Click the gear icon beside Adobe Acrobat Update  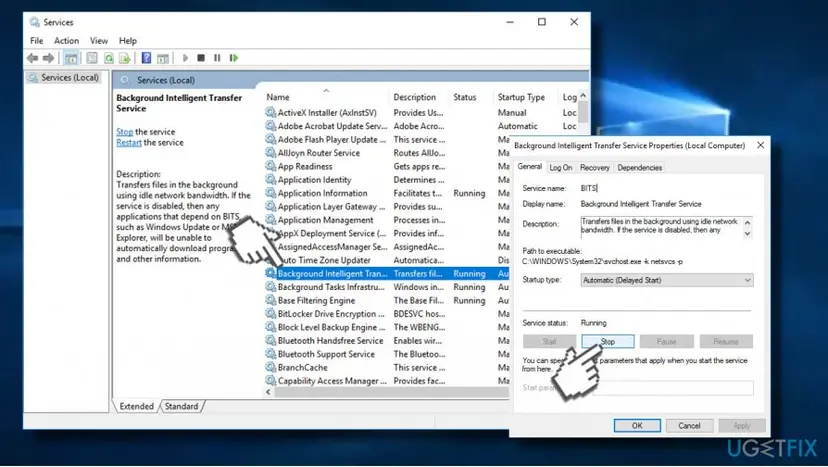coord(270,126)
